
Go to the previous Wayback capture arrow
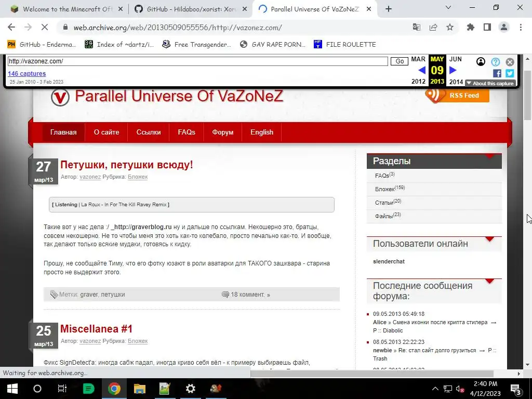pyautogui.click(x=422, y=70)
